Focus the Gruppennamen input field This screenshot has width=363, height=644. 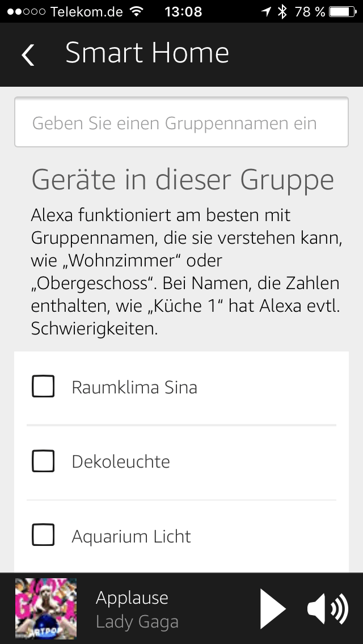181,122
